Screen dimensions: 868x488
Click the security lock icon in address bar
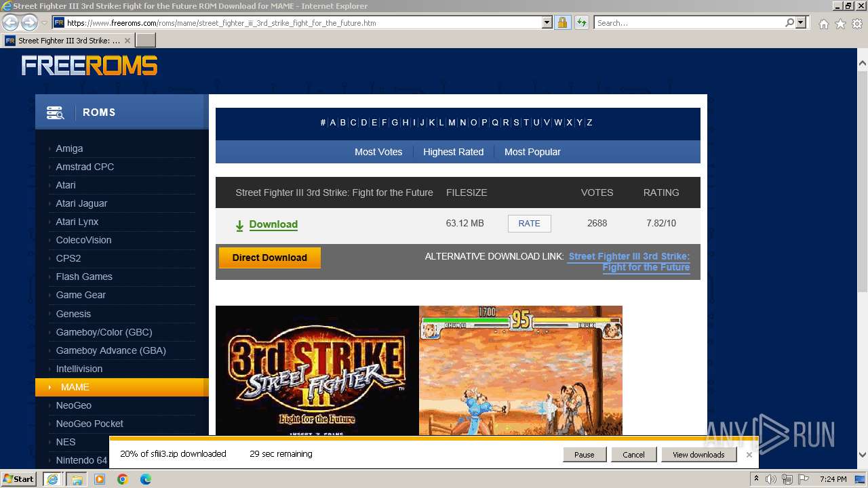click(x=562, y=23)
